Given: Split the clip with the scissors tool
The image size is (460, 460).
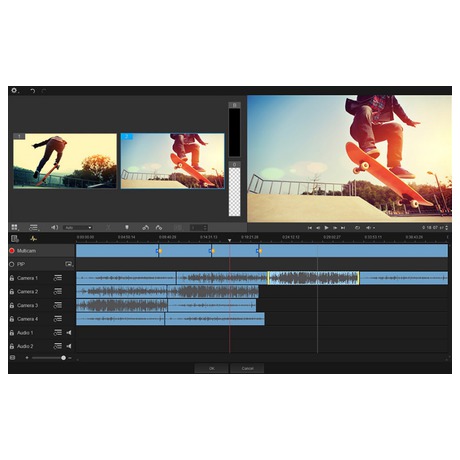Looking at the screenshot, I should coord(108,228).
